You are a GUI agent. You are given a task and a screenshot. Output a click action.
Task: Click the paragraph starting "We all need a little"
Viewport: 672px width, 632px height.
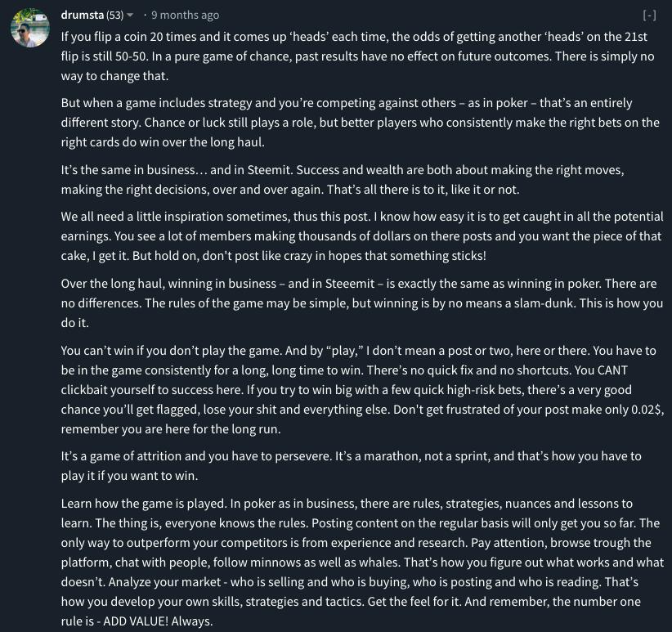[362, 236]
